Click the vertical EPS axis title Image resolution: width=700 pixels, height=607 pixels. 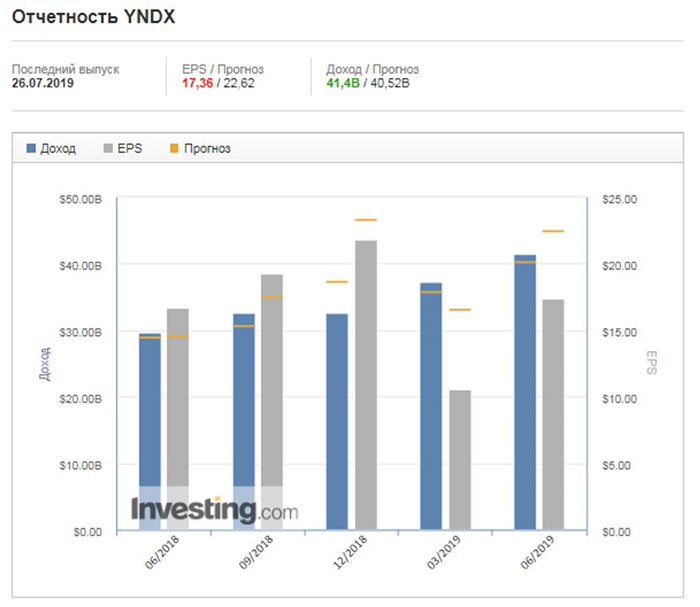651,362
